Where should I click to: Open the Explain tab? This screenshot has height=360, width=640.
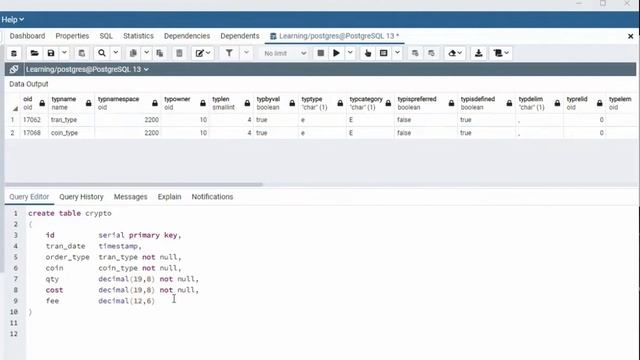pyautogui.click(x=169, y=197)
